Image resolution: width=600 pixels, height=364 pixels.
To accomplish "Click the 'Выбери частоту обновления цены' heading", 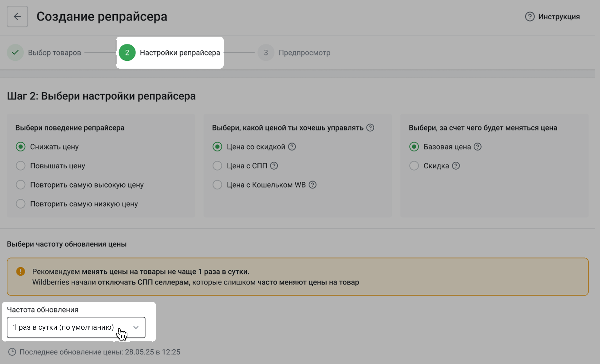I will (67, 244).
